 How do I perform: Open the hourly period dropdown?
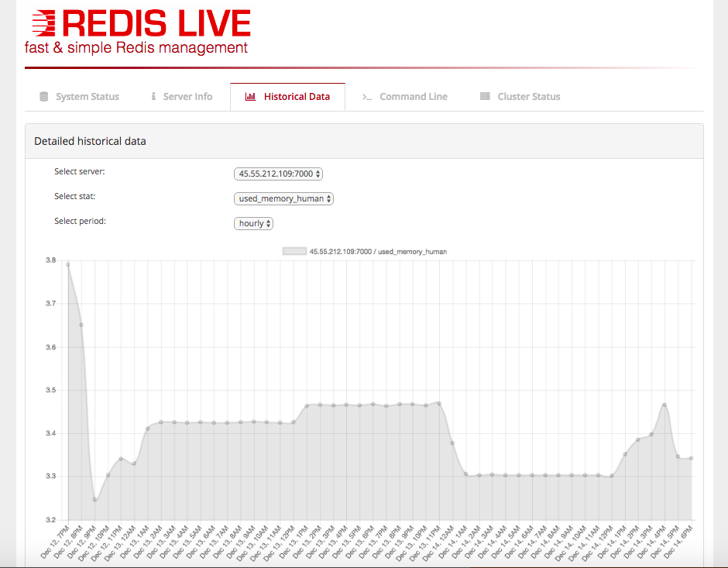pyautogui.click(x=253, y=223)
